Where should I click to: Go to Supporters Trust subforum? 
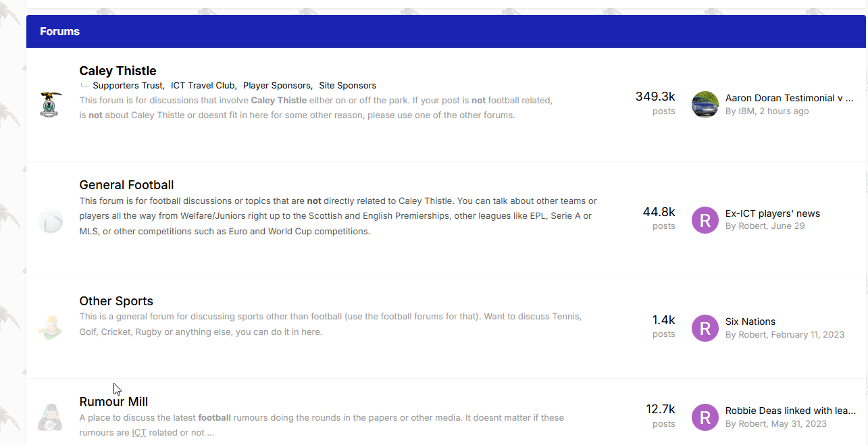click(x=128, y=86)
